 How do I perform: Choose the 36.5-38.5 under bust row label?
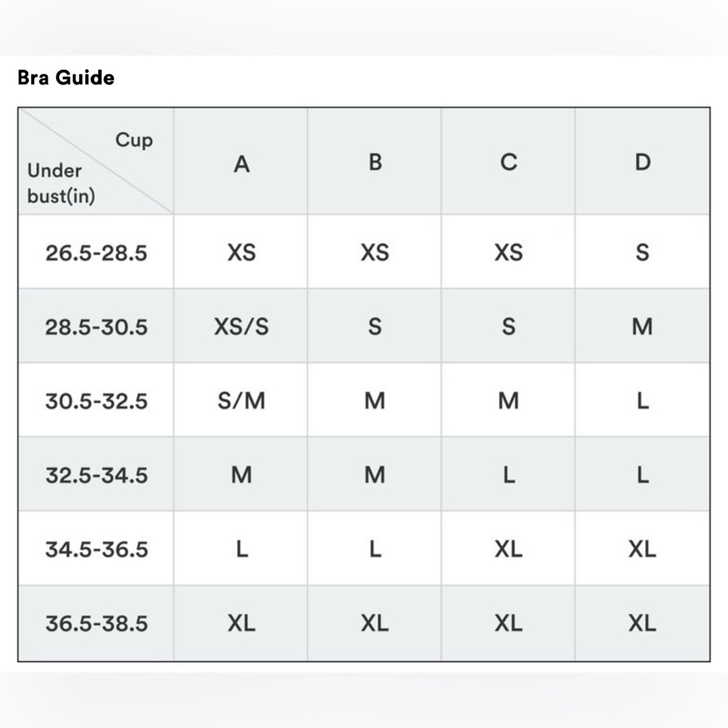click(x=96, y=623)
